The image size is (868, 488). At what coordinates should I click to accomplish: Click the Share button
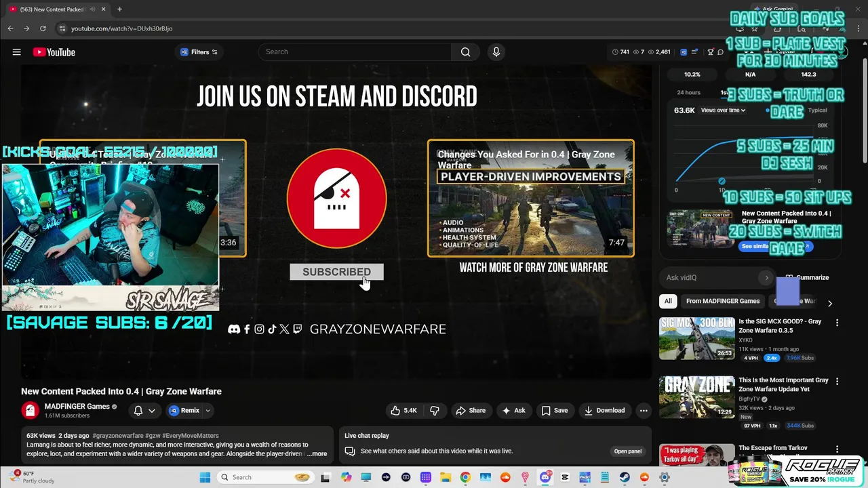[471, 410]
